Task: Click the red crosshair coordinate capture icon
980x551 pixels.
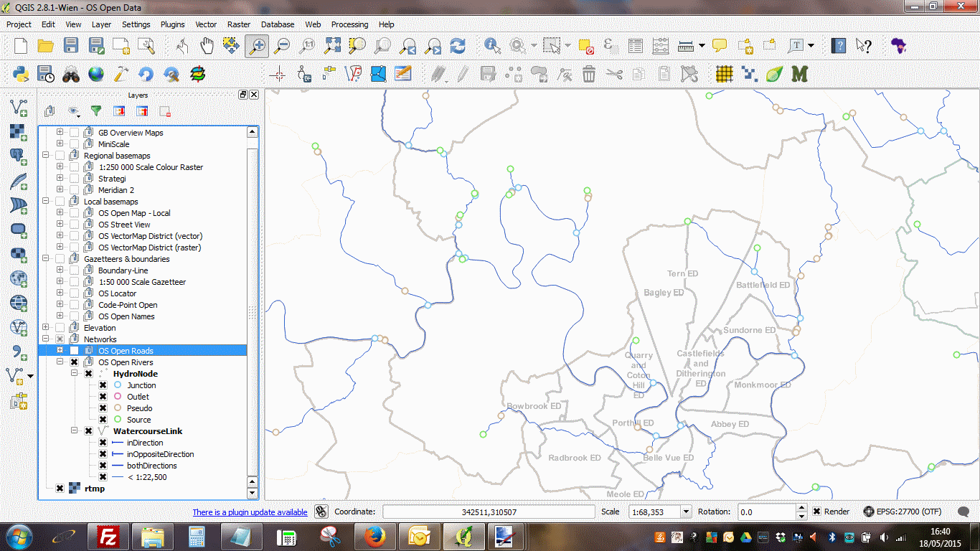Action: 279,73
